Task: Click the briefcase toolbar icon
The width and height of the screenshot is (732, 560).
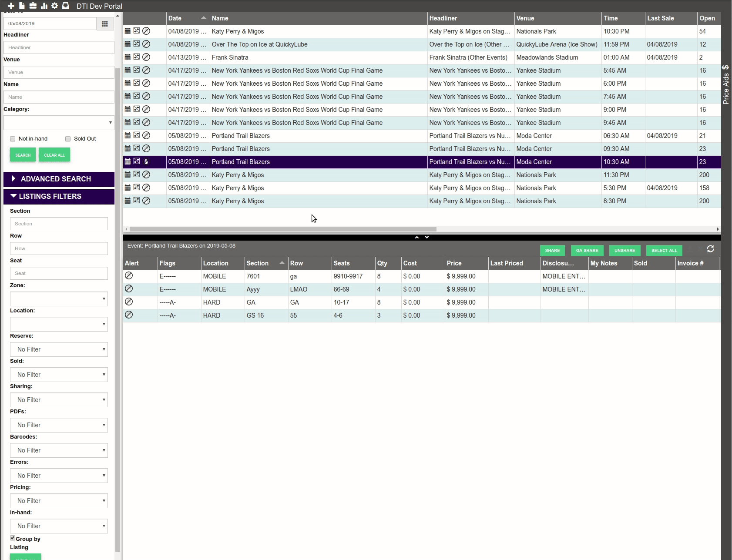Action: click(33, 6)
